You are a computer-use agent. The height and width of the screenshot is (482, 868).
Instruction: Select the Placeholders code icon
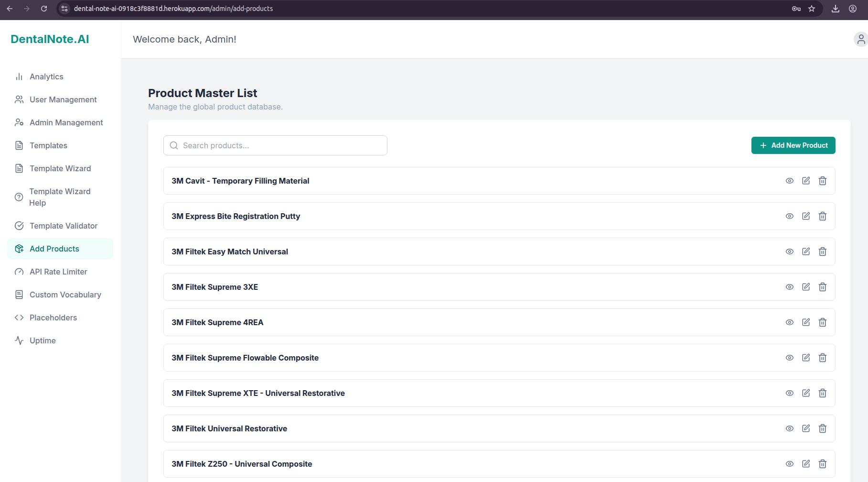[x=19, y=318]
